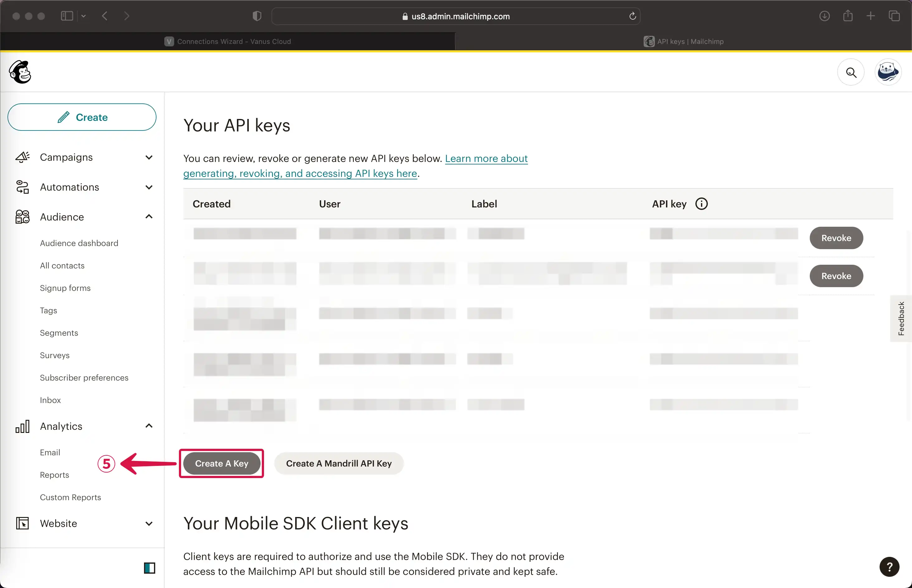912x588 pixels.
Task: Open Safari sidebar dropdown arrow
Action: tap(83, 16)
